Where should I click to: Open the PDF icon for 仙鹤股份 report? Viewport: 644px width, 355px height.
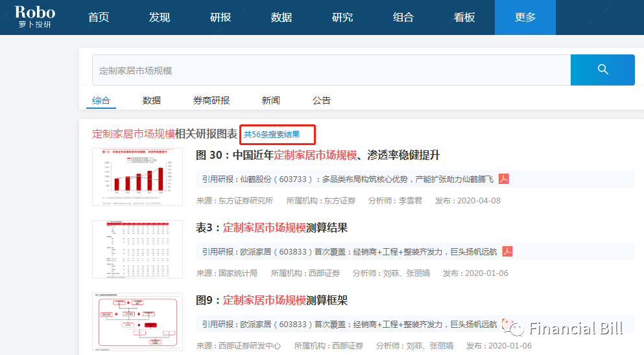[503, 179]
